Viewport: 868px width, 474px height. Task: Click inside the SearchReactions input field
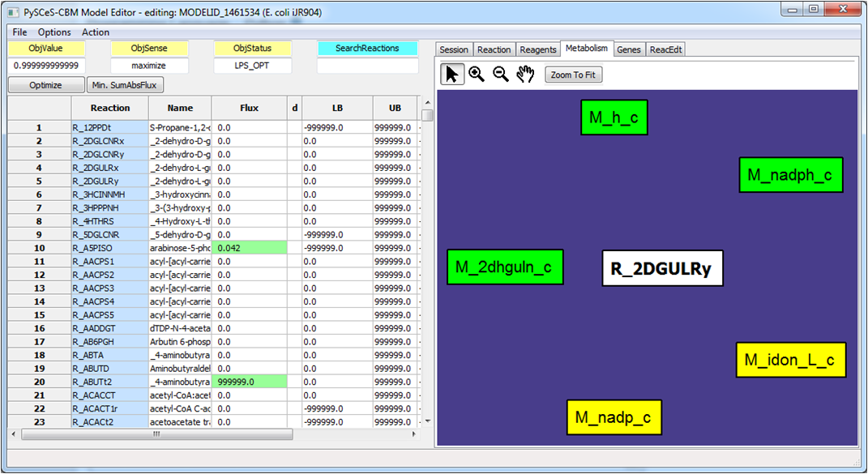[x=369, y=65]
